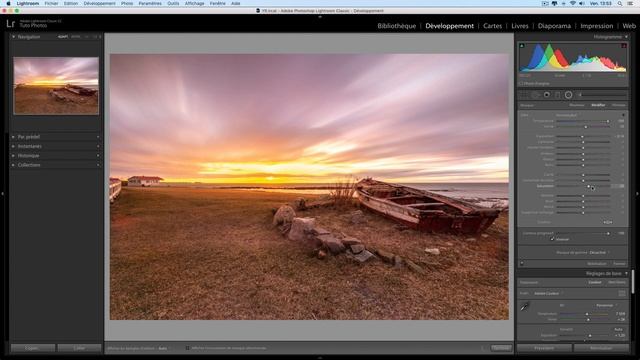Viewport: 640px width, 360px height.
Task: Clear history with the Historique panel icon
Action: pyautogui.click(x=98, y=156)
